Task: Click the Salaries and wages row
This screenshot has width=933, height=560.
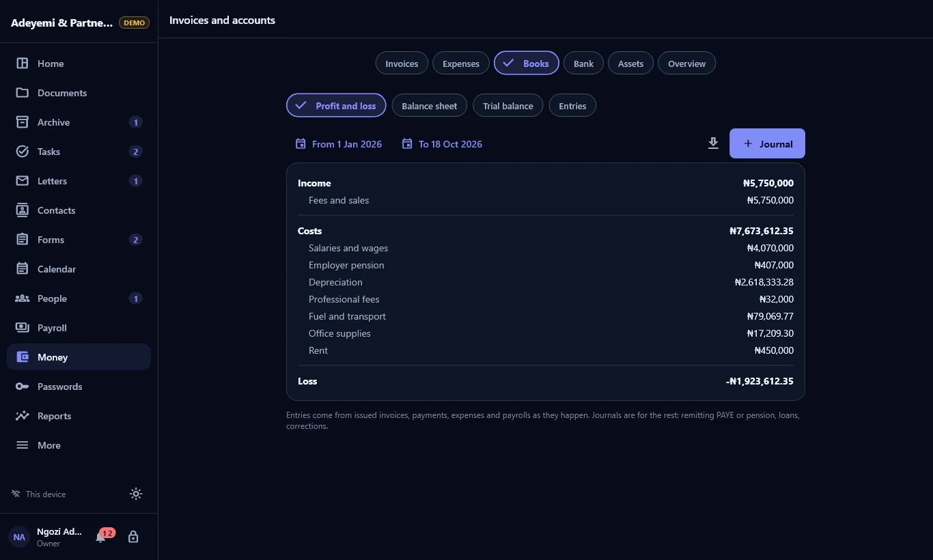Action: pyautogui.click(x=546, y=248)
